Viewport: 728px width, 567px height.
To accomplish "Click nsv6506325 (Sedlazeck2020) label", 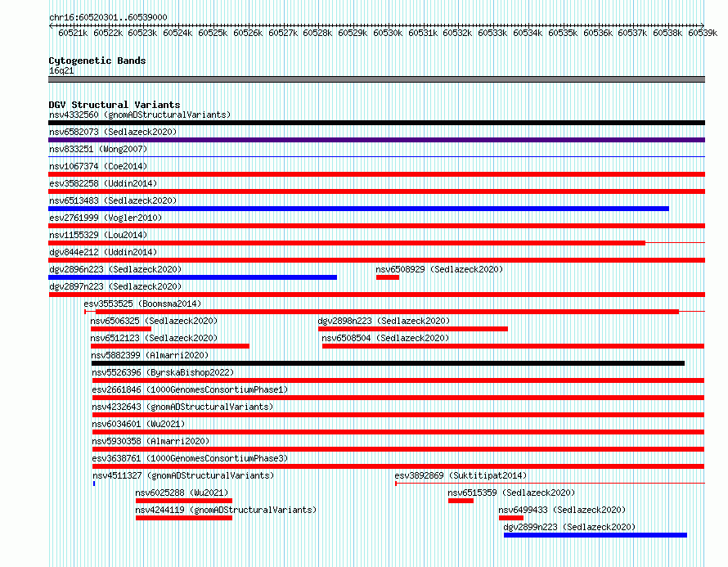I will [154, 321].
